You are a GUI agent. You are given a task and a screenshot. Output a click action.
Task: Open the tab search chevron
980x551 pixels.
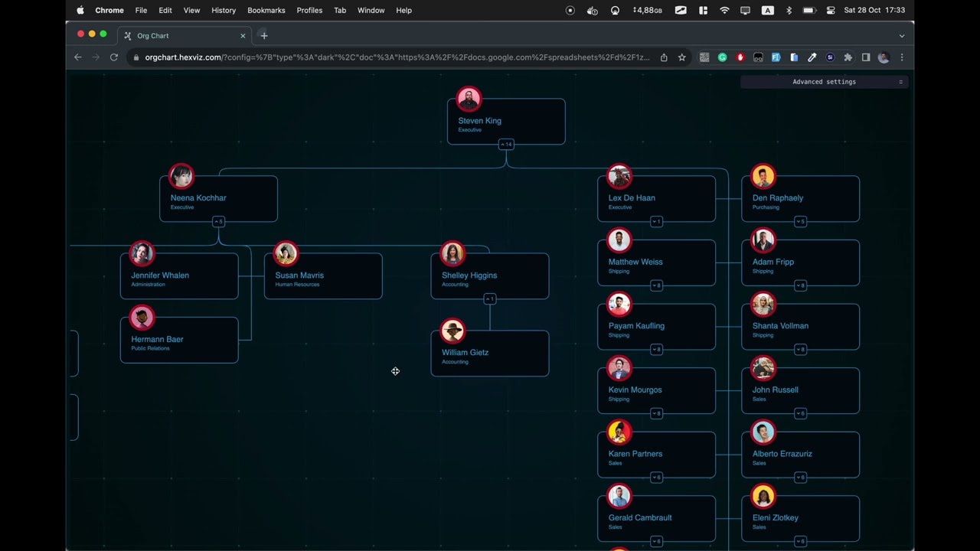(902, 36)
